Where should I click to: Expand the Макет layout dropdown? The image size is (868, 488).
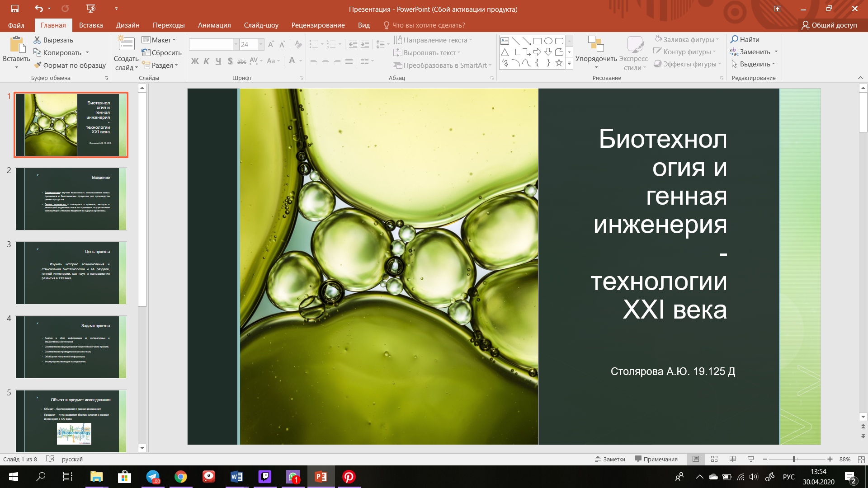[x=159, y=40]
